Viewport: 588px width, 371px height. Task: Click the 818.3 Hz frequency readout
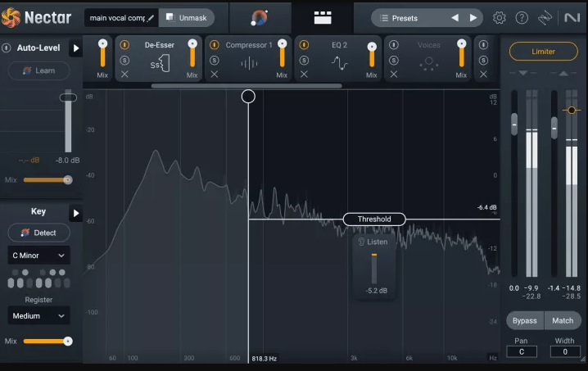coord(265,359)
